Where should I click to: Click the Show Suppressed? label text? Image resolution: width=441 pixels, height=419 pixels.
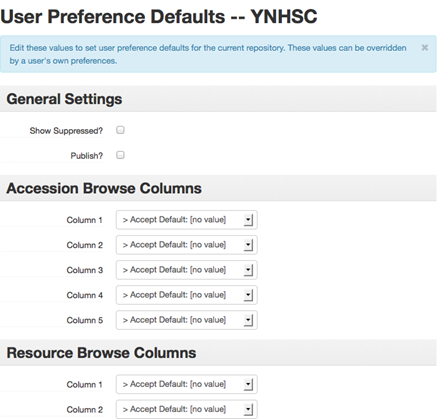pos(66,131)
